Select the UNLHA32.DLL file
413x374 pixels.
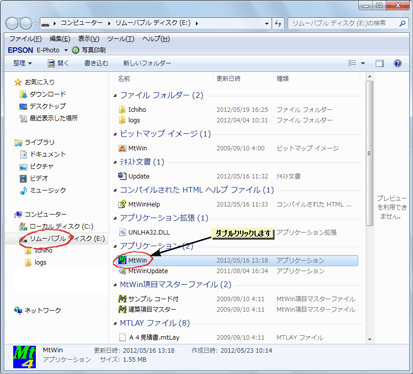[145, 232]
